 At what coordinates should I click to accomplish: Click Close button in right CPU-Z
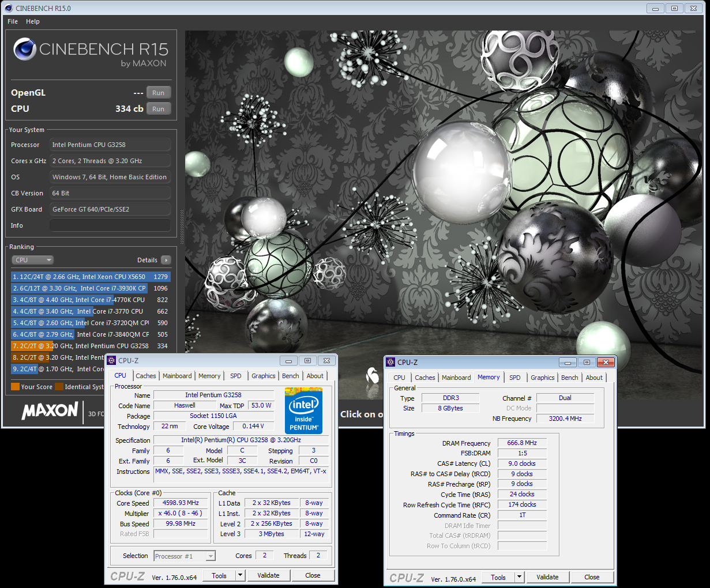click(592, 577)
